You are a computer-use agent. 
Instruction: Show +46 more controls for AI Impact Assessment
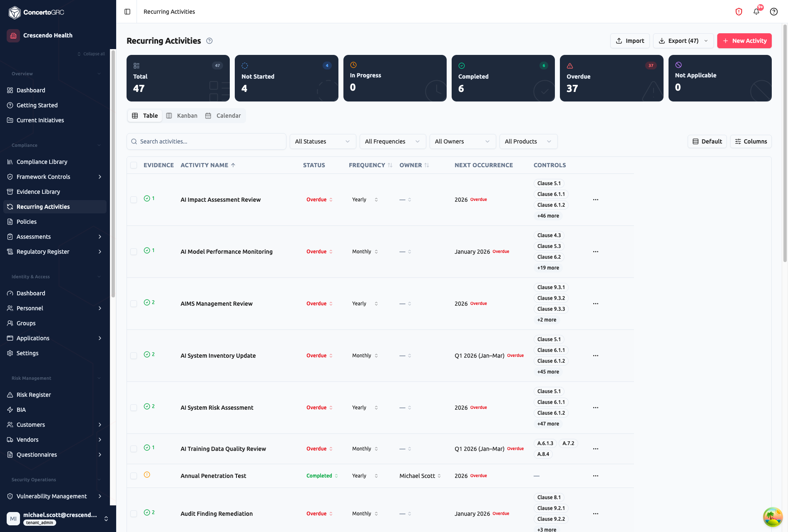pos(548,216)
